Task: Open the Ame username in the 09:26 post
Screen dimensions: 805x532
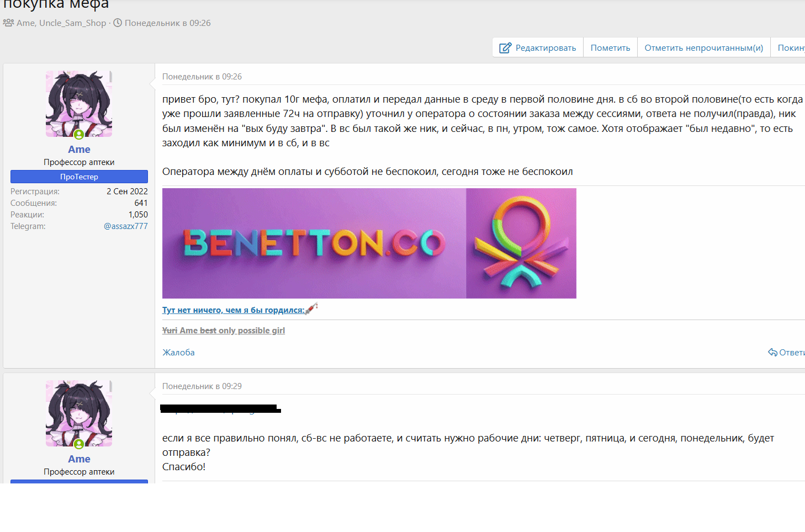Action: coord(79,150)
